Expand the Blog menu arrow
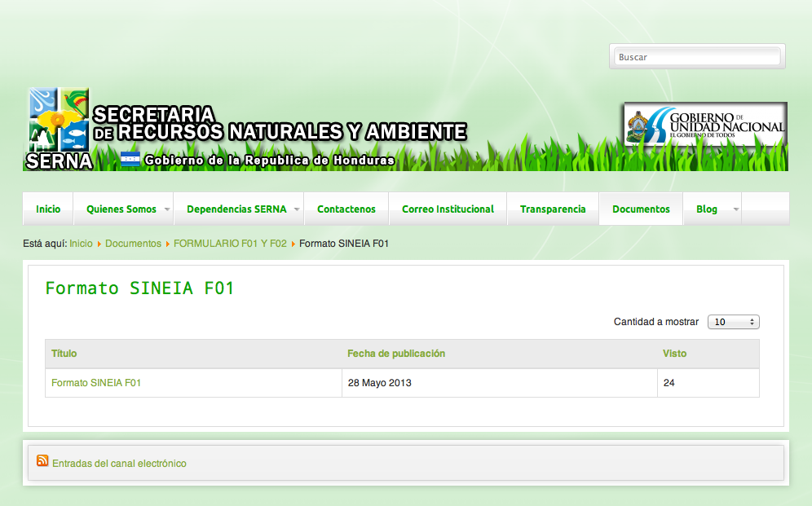The width and height of the screenshot is (812, 506). 736,209
